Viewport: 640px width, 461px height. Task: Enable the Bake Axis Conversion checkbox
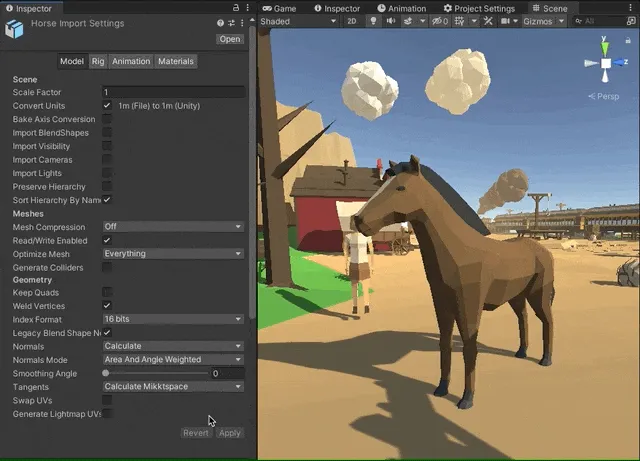click(107, 119)
